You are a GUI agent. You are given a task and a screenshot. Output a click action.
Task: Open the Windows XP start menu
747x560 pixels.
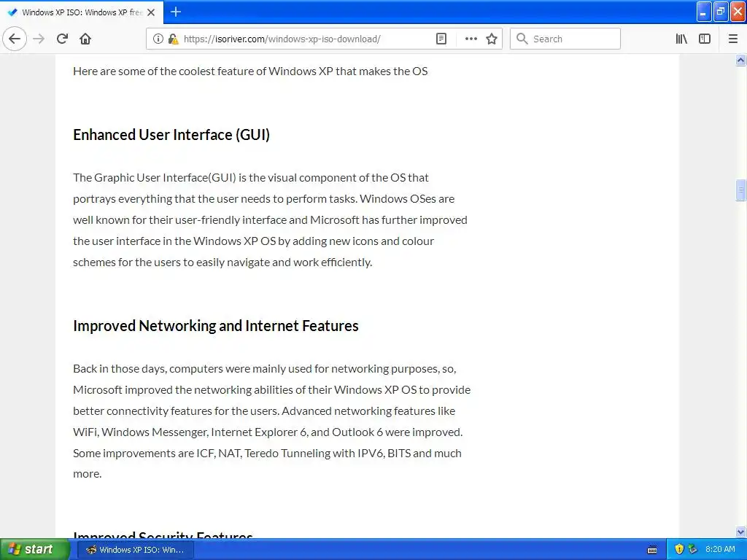point(35,550)
